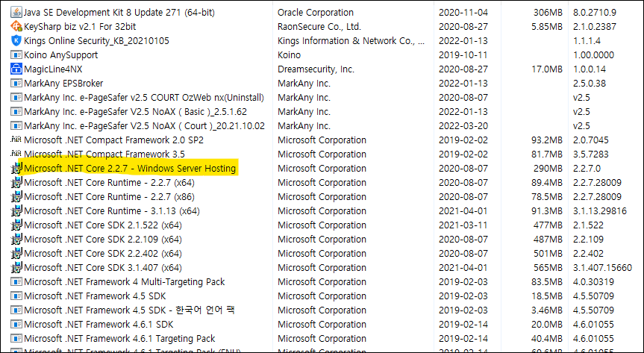Click the MarkAny EPSBroker icon
Viewport: 644px width, 353px height.
click(16, 84)
